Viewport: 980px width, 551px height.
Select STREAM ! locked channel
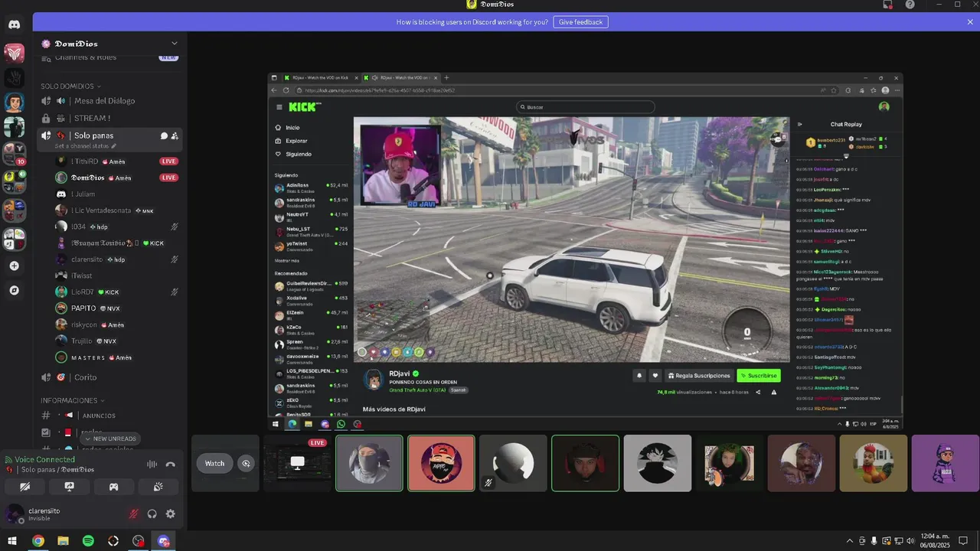click(111, 118)
